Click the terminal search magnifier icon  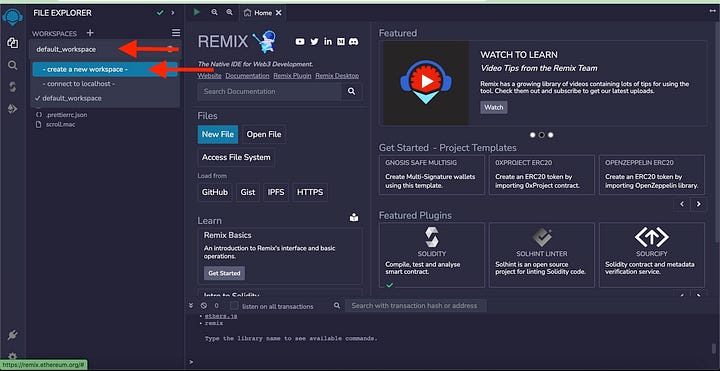[337, 305]
